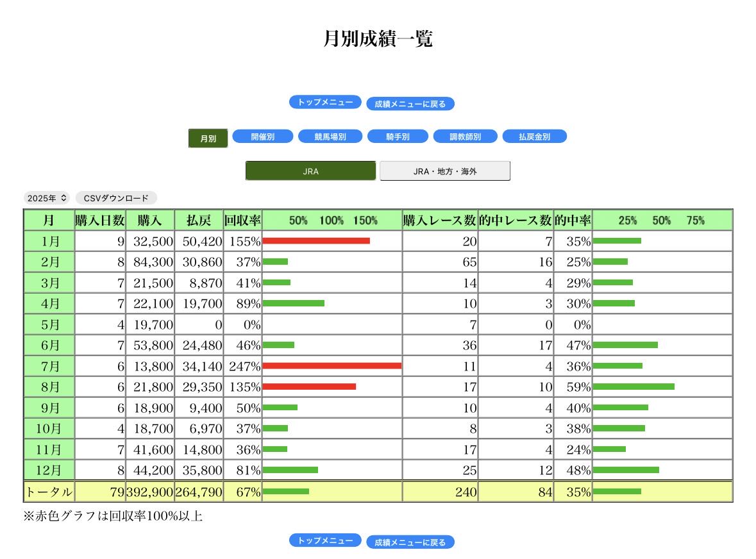Switch to the 開催別 tab
The image size is (756, 559).
(262, 137)
